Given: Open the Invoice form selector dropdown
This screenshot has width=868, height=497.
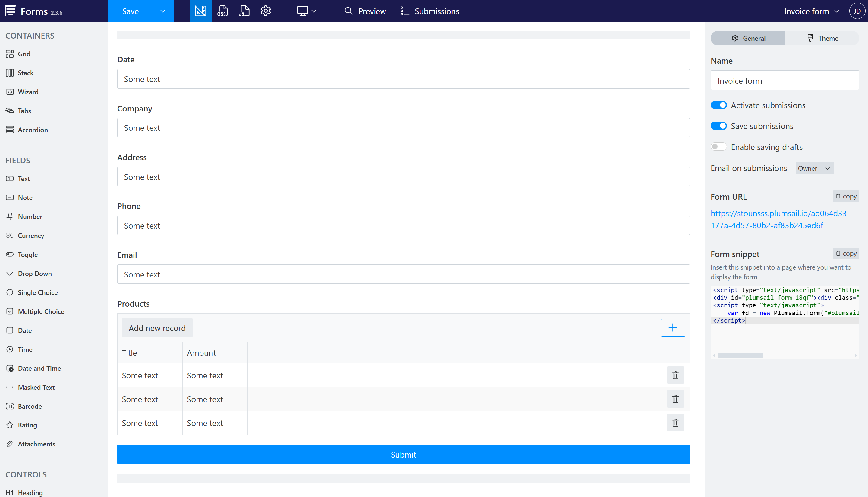Looking at the screenshot, I should point(811,11).
